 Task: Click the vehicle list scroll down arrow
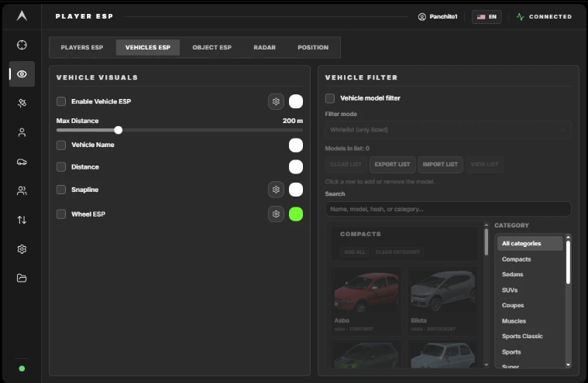pos(487,364)
